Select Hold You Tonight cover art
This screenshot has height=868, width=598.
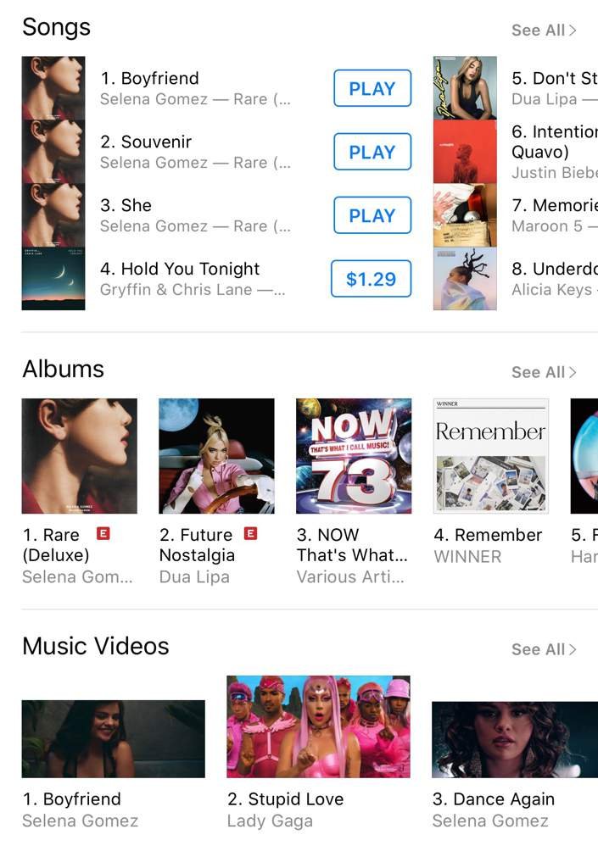click(x=53, y=278)
